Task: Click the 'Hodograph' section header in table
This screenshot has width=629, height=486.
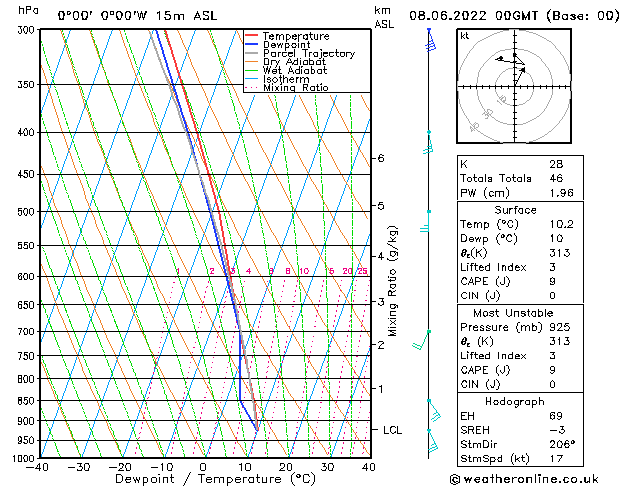Action: [515, 402]
